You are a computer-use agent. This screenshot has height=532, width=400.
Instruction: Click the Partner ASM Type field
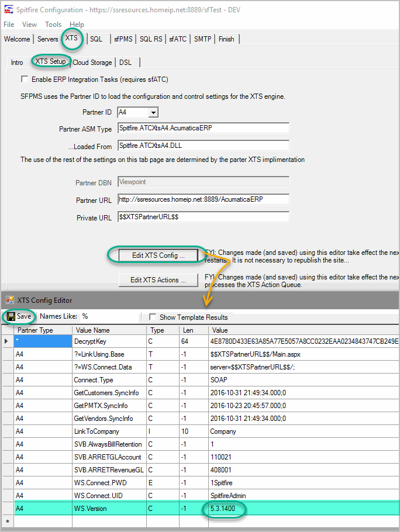point(204,128)
